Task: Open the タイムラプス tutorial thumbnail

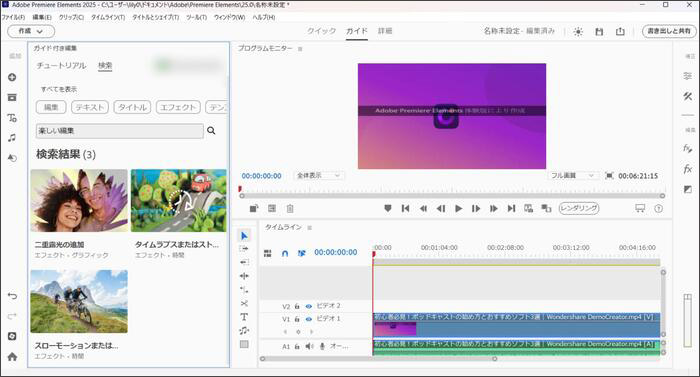Action: [179, 201]
